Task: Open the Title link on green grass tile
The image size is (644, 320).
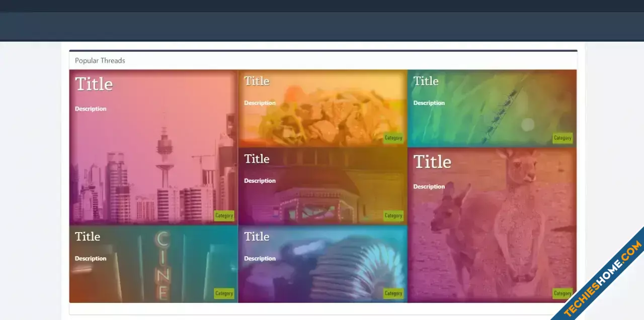Action: tap(426, 81)
